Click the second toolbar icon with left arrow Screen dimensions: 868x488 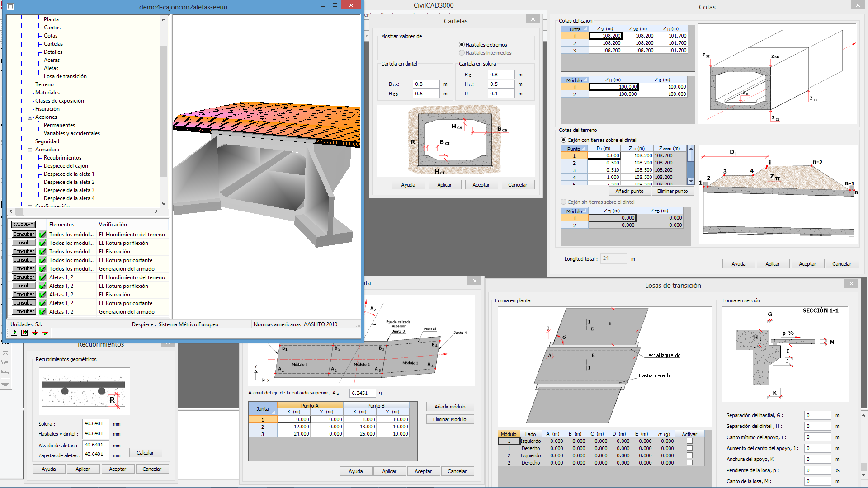(24, 333)
